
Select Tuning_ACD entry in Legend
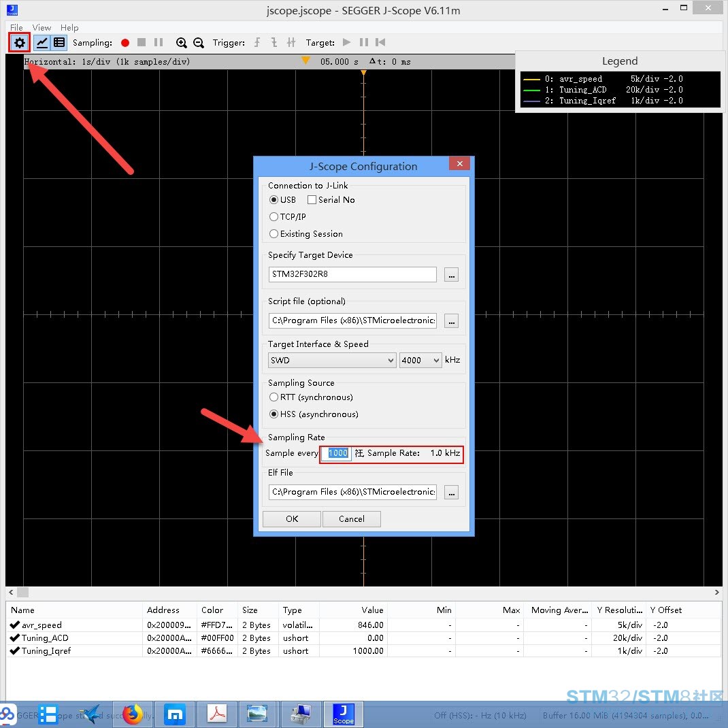603,90
